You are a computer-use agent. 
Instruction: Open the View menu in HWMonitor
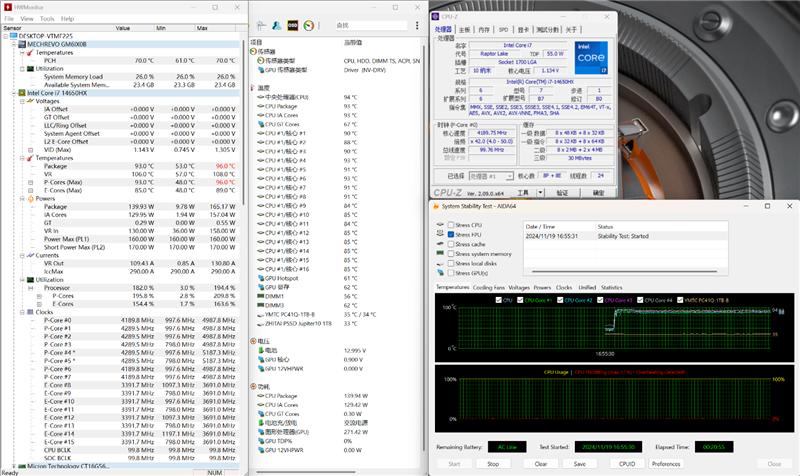pyautogui.click(x=27, y=18)
